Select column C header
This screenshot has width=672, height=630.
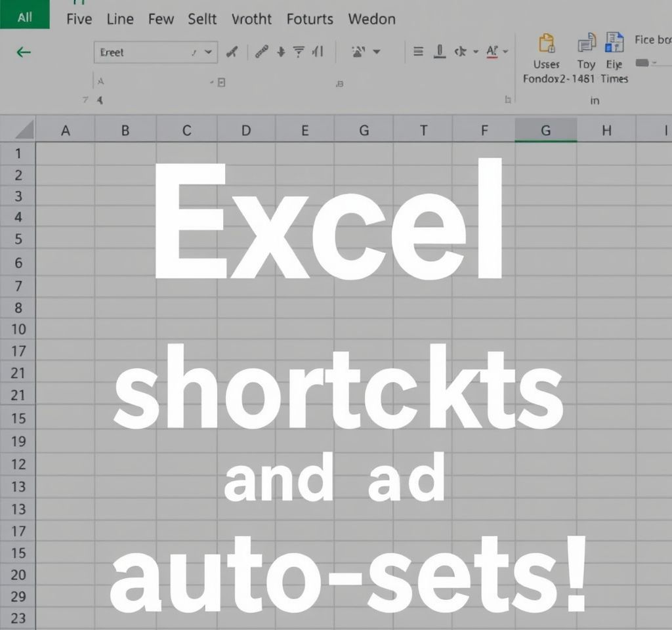(186, 131)
